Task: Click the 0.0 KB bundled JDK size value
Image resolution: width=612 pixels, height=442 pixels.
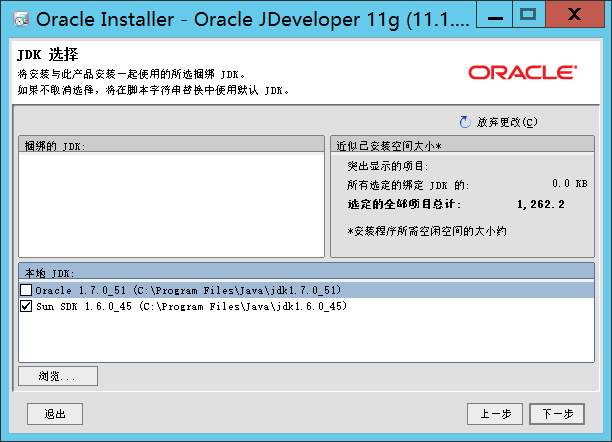Action: [x=570, y=183]
